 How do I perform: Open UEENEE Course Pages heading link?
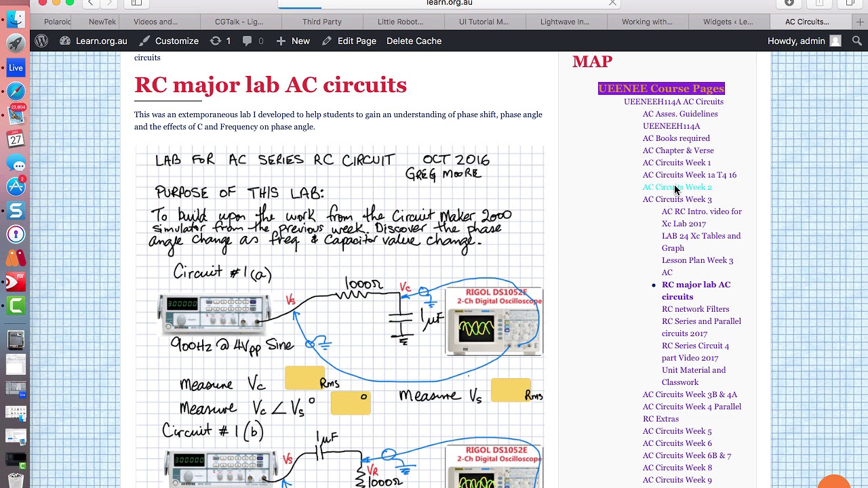(x=661, y=88)
